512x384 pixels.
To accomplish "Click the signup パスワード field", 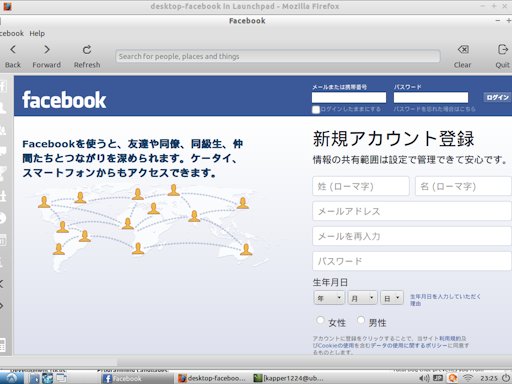I will click(x=412, y=261).
